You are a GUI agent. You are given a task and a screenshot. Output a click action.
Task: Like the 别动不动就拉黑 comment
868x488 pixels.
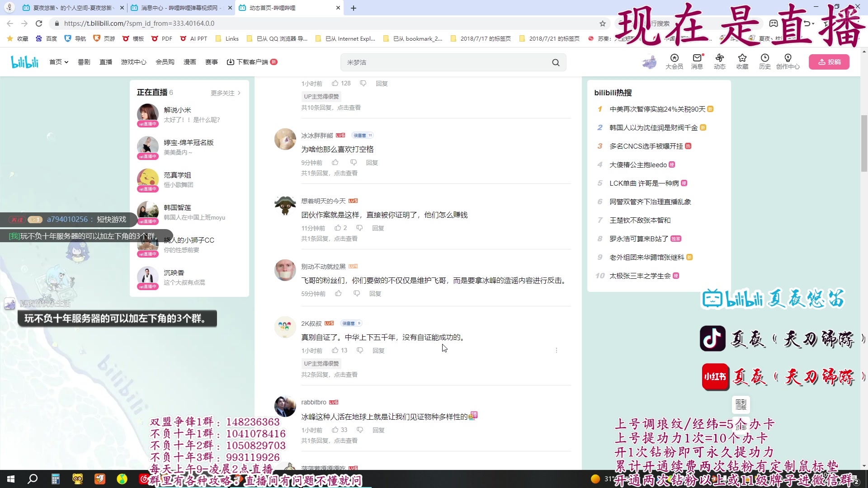point(338,293)
